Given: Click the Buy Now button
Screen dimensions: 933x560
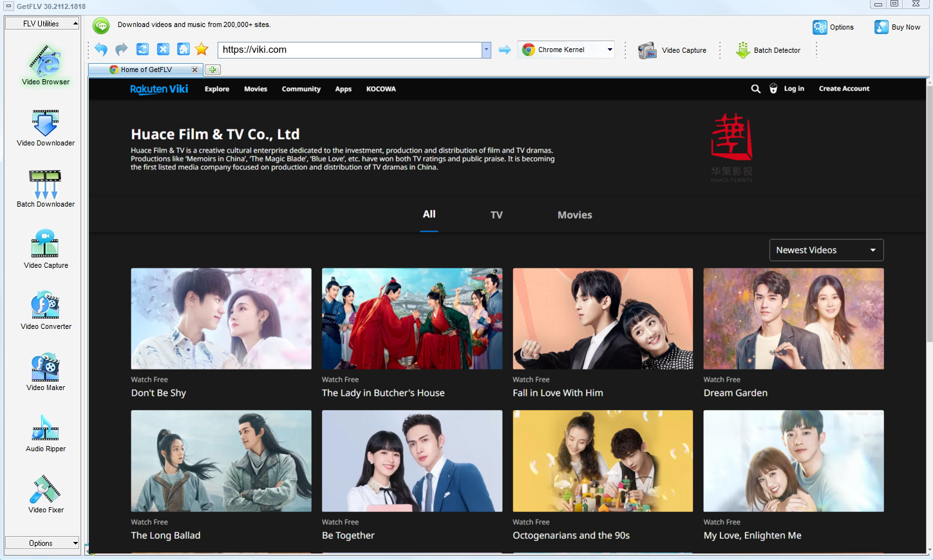Looking at the screenshot, I should coord(897,27).
